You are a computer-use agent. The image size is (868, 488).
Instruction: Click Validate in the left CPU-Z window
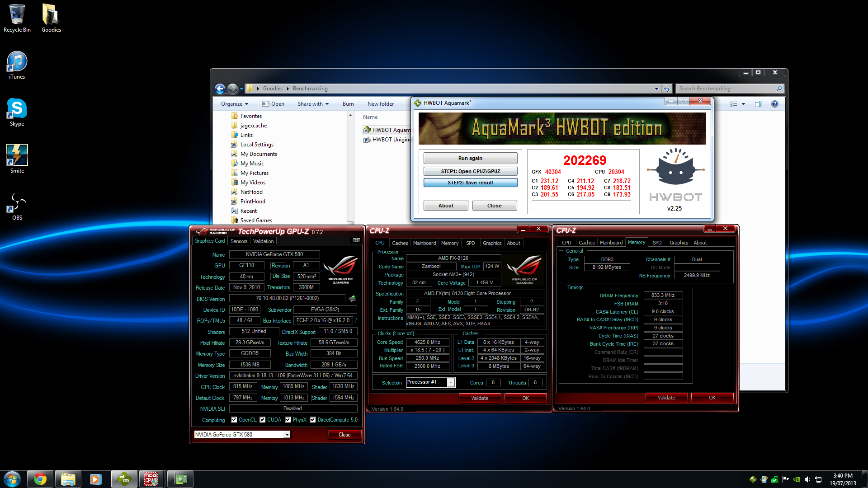click(480, 398)
